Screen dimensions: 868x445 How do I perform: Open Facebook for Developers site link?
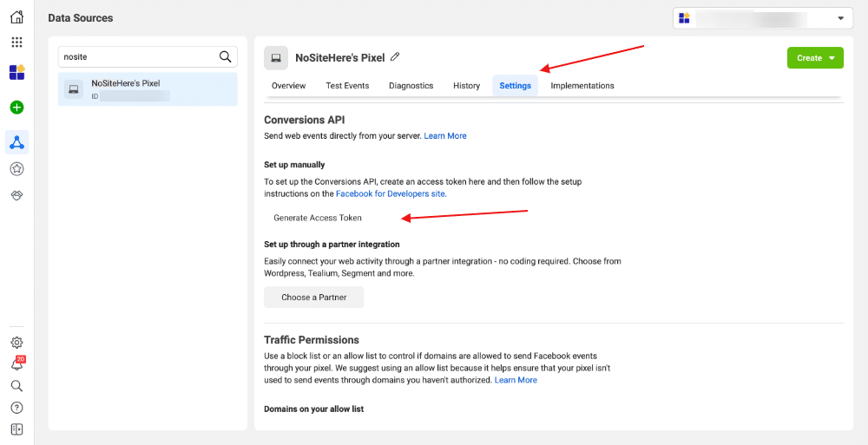pos(391,194)
